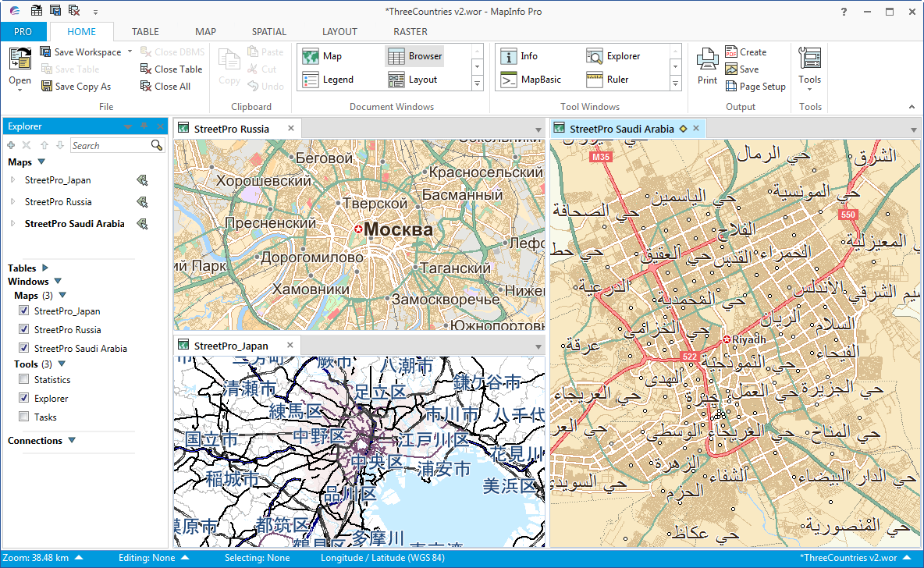Open a Browser document window
Screen dimensions: 924x568
click(415, 56)
